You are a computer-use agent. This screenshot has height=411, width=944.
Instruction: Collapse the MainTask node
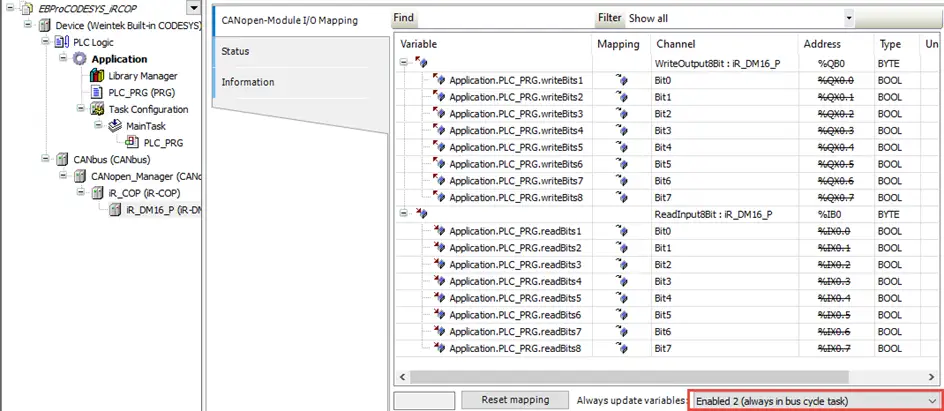click(98, 126)
